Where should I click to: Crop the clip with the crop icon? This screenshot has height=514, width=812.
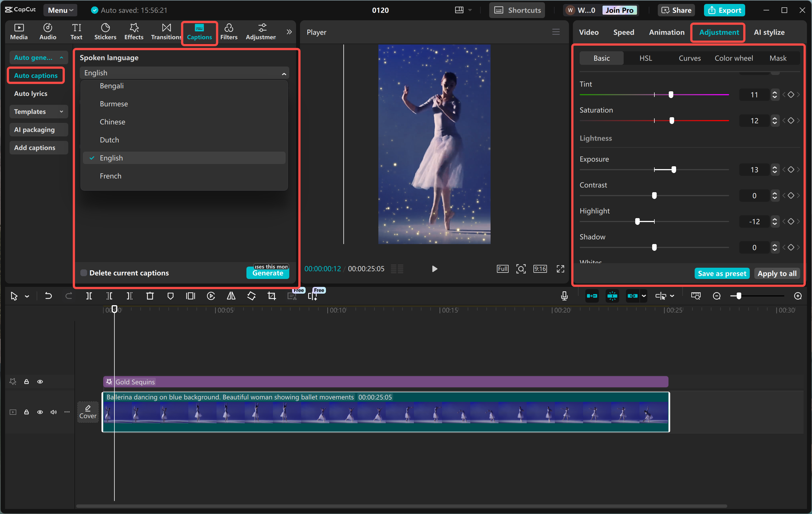(x=272, y=296)
